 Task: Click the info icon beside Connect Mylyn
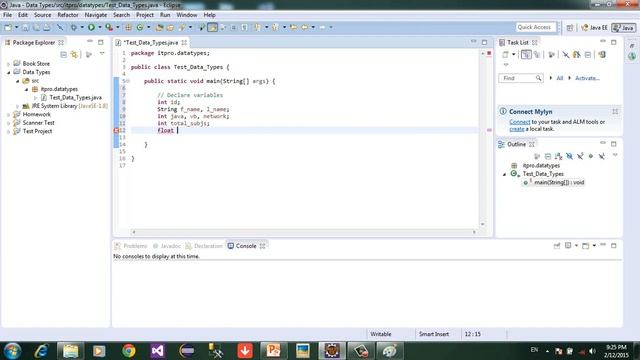pos(503,111)
